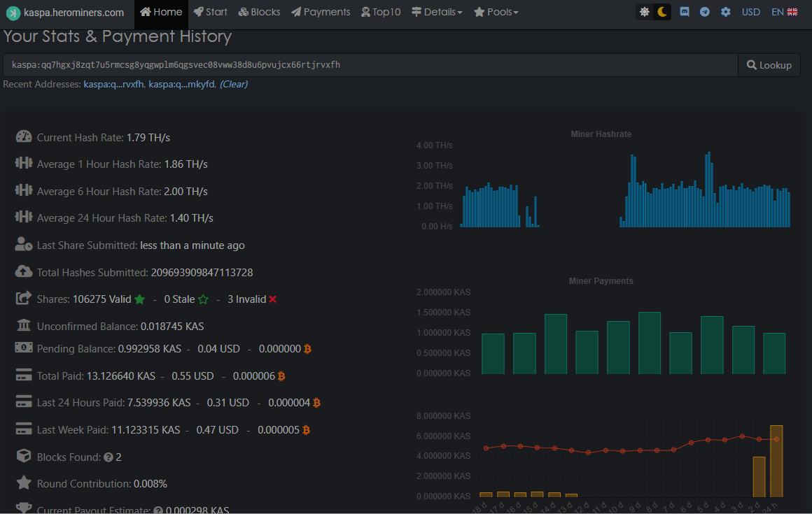Select the total hashes 209693909847113728

coord(202,273)
